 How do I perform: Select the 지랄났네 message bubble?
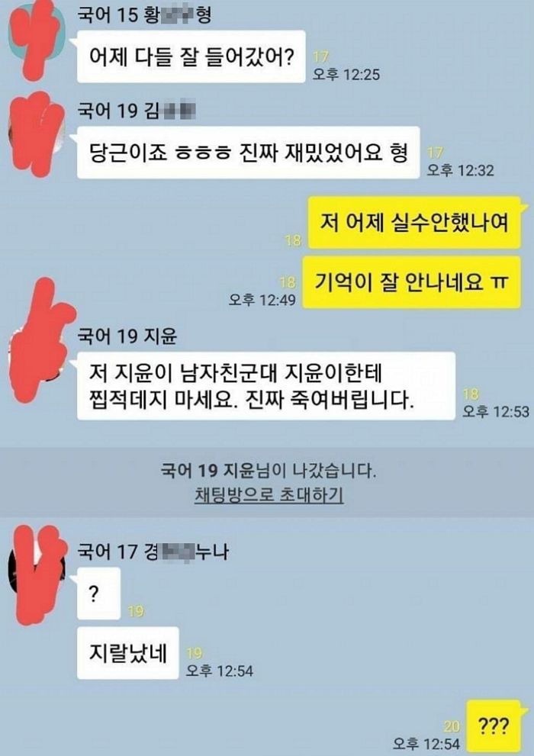point(127,653)
